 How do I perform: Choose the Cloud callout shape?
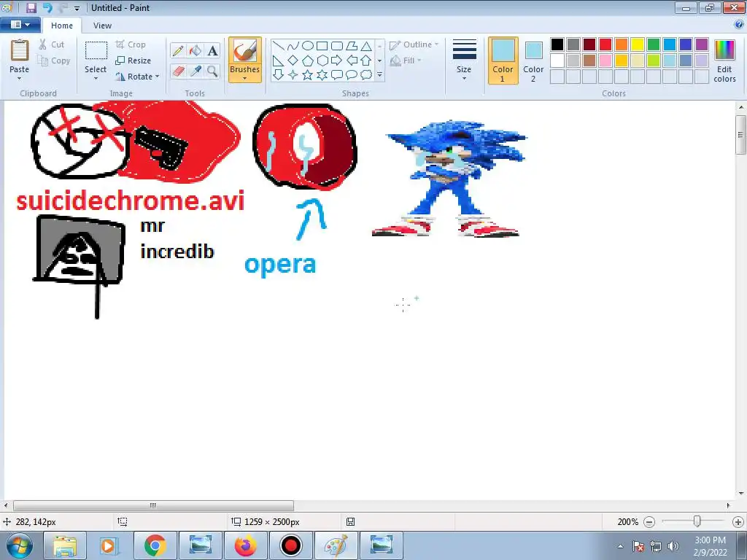(366, 75)
